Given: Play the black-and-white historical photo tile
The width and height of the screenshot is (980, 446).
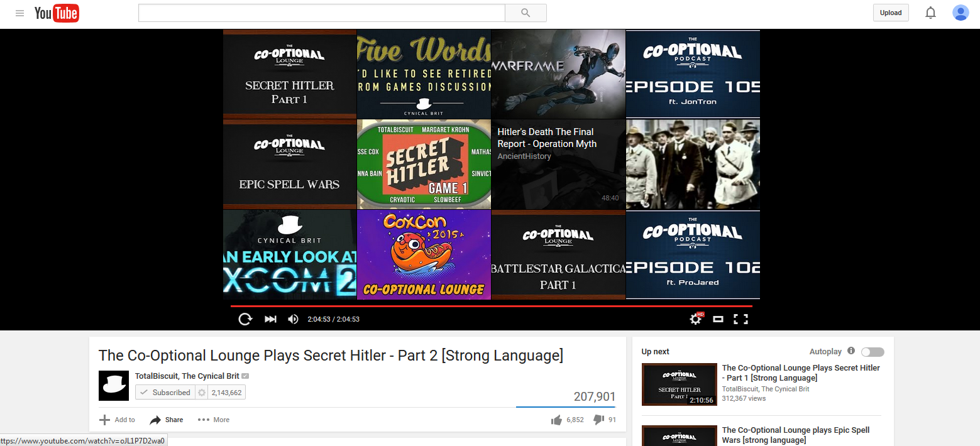Looking at the screenshot, I should click(x=693, y=165).
